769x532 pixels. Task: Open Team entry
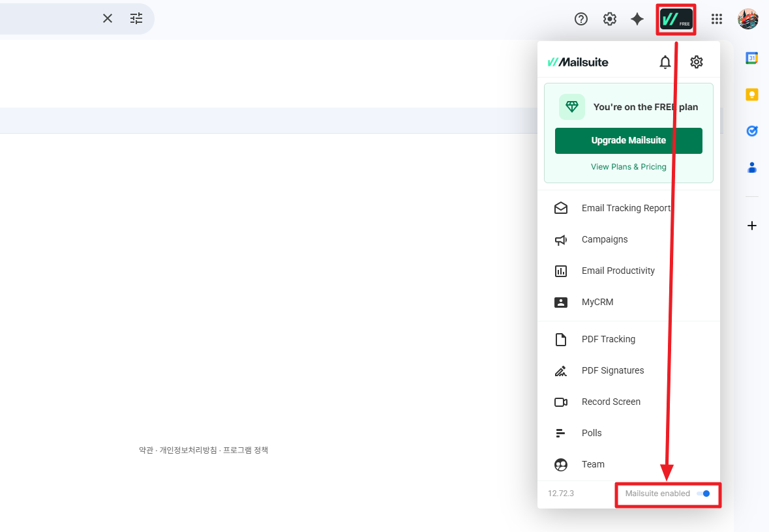click(629, 464)
